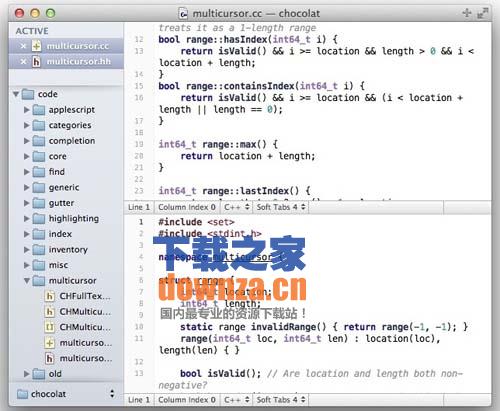Expand the applescript folder
Screen dimensions: 500x411
(27, 110)
